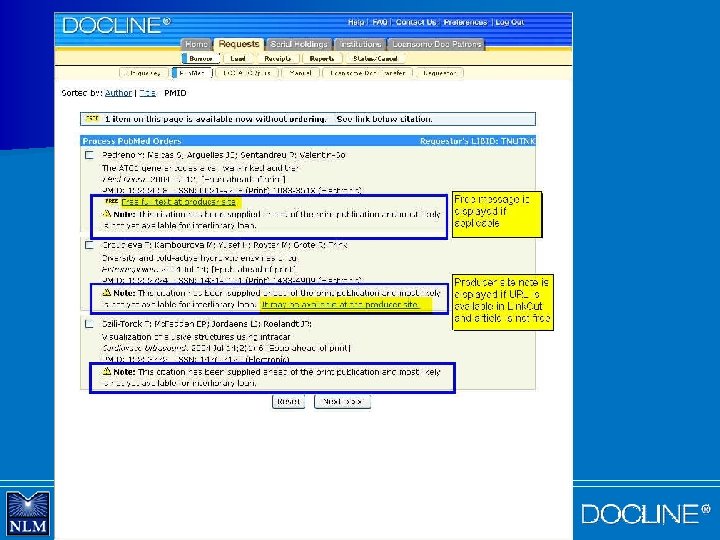Viewport: 720px width, 540px height.
Task: Click the Pedreno author line of the first citation
Action: [x=224, y=155]
